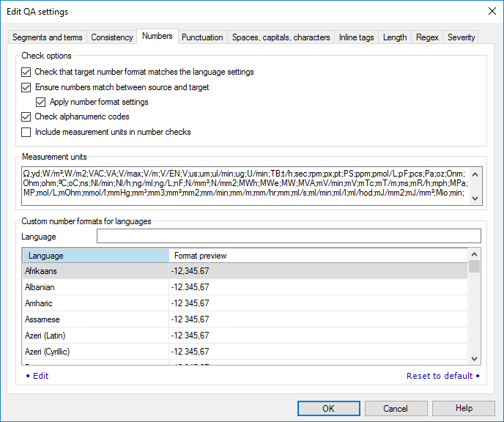The width and height of the screenshot is (504, 422).
Task: Open Spaces, capitals, characters tab
Action: tap(281, 37)
